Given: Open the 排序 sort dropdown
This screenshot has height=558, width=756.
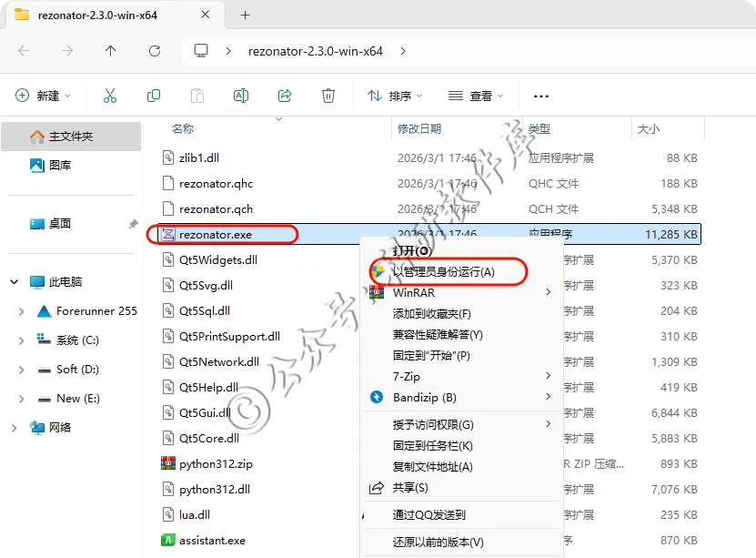Looking at the screenshot, I should 395,96.
